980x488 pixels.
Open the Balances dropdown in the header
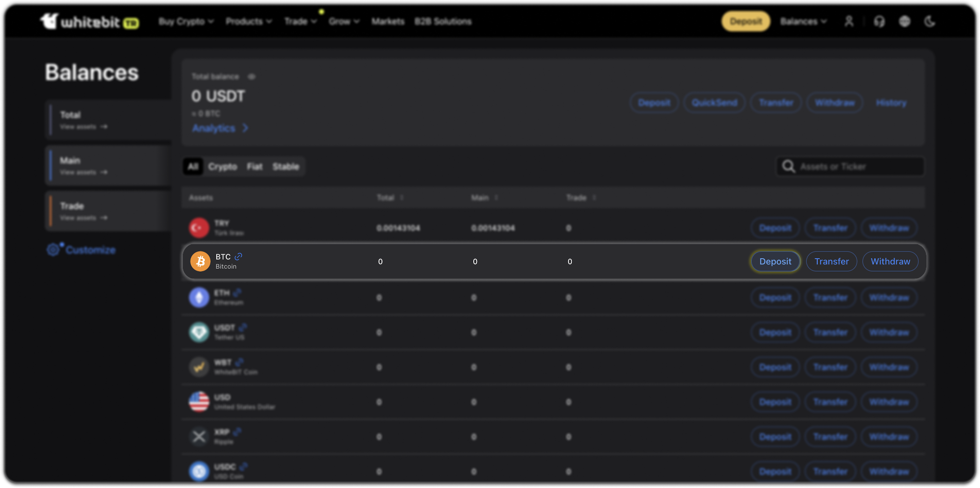[803, 22]
